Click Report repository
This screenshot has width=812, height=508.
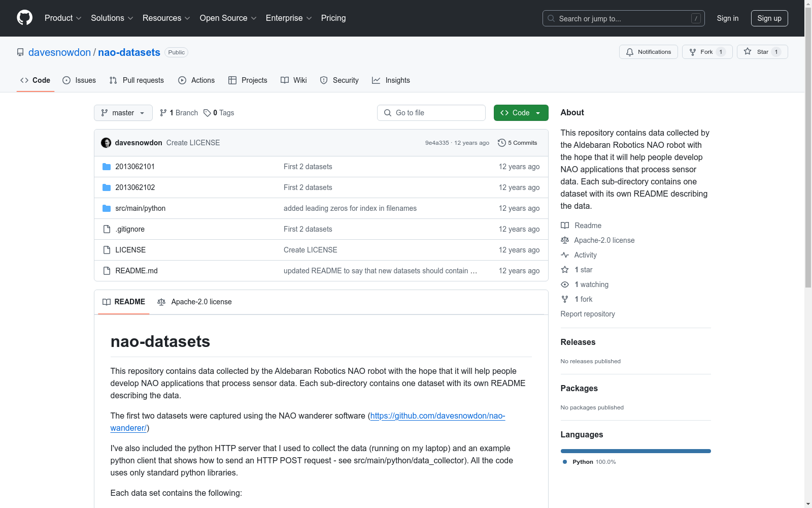coord(588,314)
